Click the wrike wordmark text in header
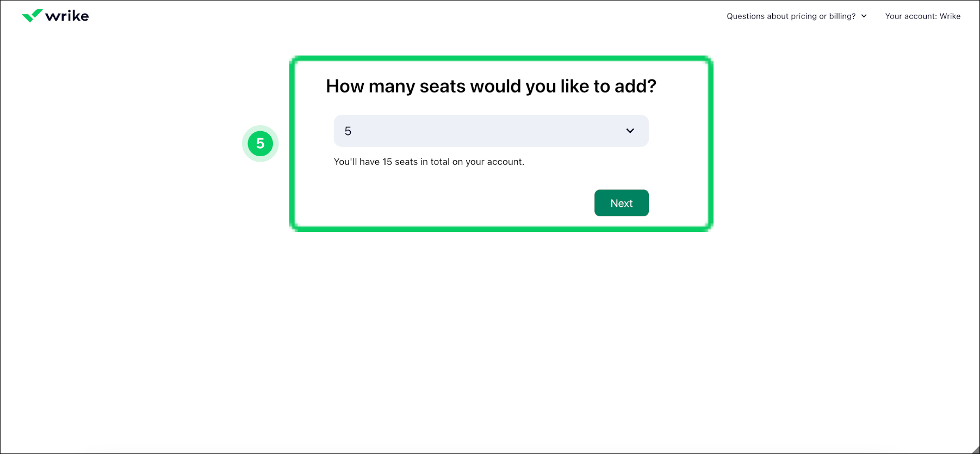980x454 pixels. click(67, 16)
